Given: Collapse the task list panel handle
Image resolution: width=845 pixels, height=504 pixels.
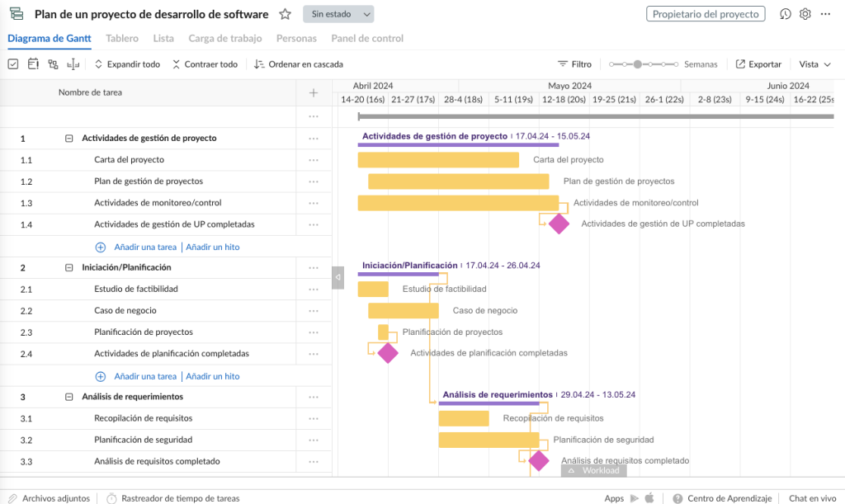Looking at the screenshot, I should tap(338, 277).
